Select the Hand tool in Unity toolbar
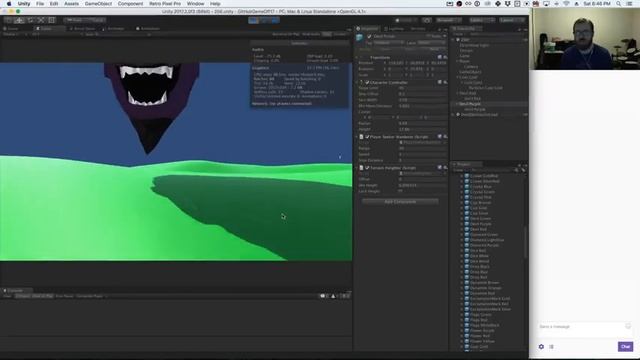The image size is (640, 360). click(x=9, y=20)
